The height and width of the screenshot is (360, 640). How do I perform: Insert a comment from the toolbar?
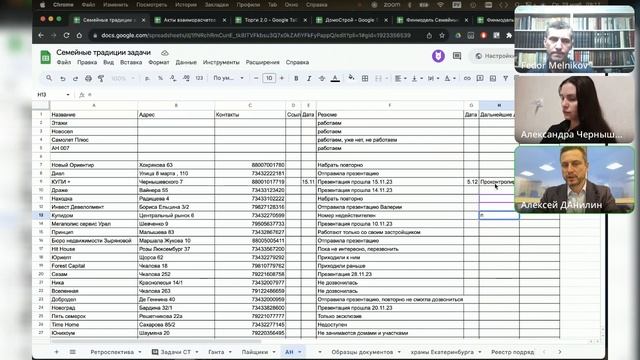[x=480, y=78]
